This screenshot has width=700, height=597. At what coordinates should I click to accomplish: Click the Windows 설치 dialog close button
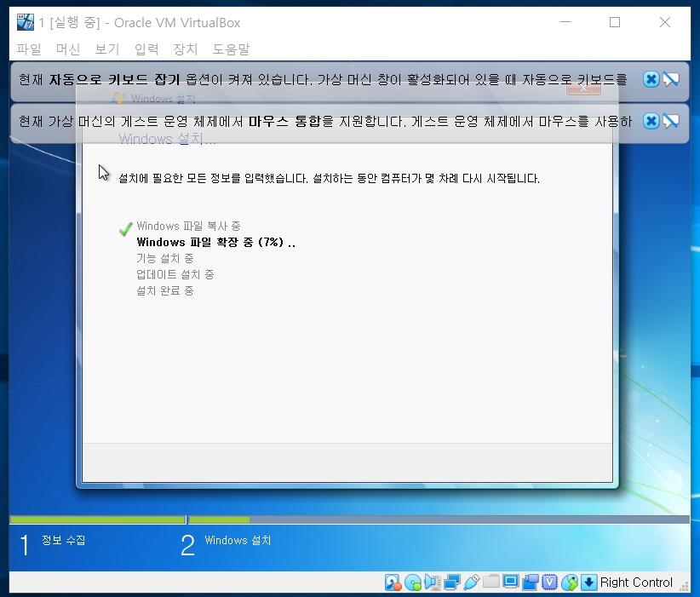pos(583,88)
